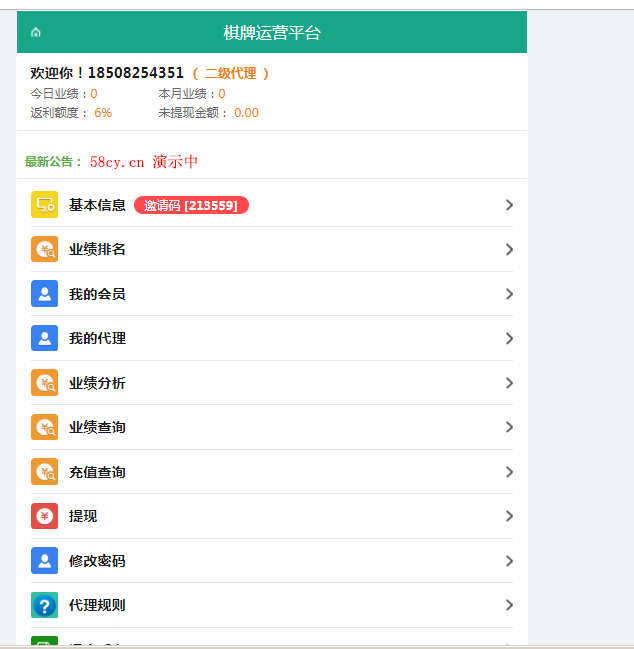Click the 58cy.cn 演示中 announcement text
This screenshot has width=634, height=649.
[144, 162]
